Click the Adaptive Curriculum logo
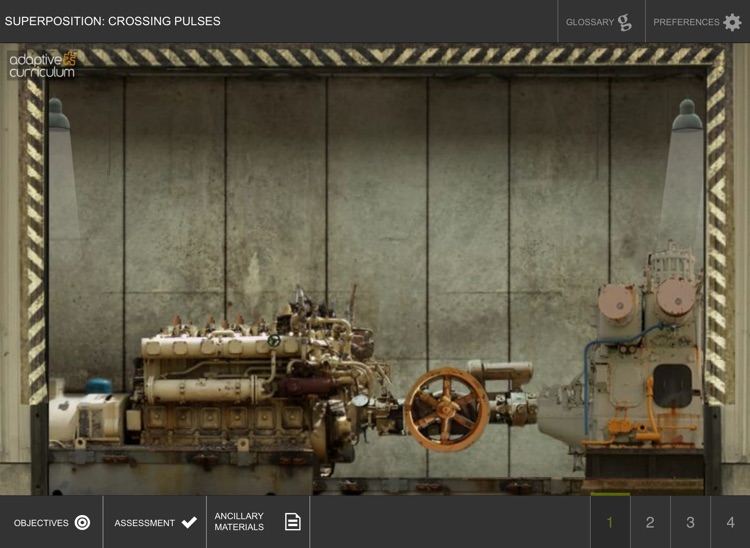The image size is (750, 548). 42,65
